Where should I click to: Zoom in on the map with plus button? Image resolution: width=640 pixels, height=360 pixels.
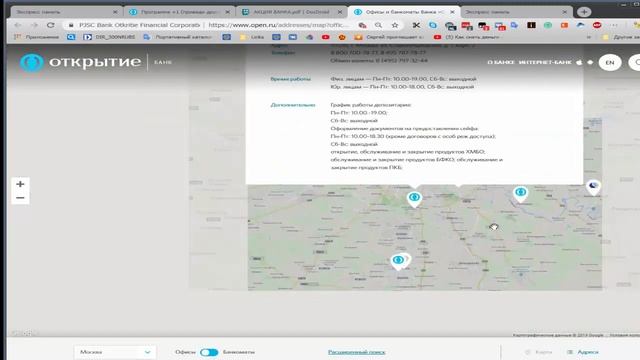(20, 184)
